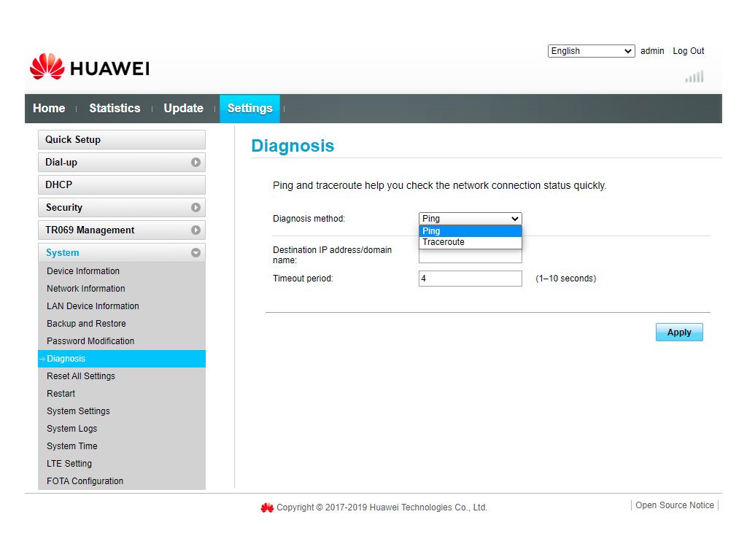The image size is (747, 560).
Task: Expand TR069 Management section arrow
Action: 196,230
